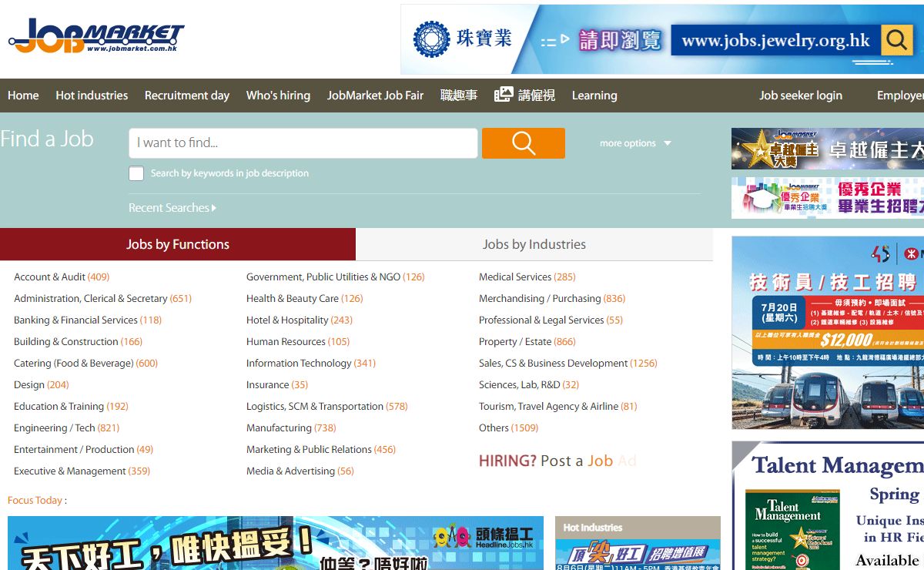Switch to Jobs by Functions tab
This screenshot has height=570, width=924.
[x=178, y=244]
